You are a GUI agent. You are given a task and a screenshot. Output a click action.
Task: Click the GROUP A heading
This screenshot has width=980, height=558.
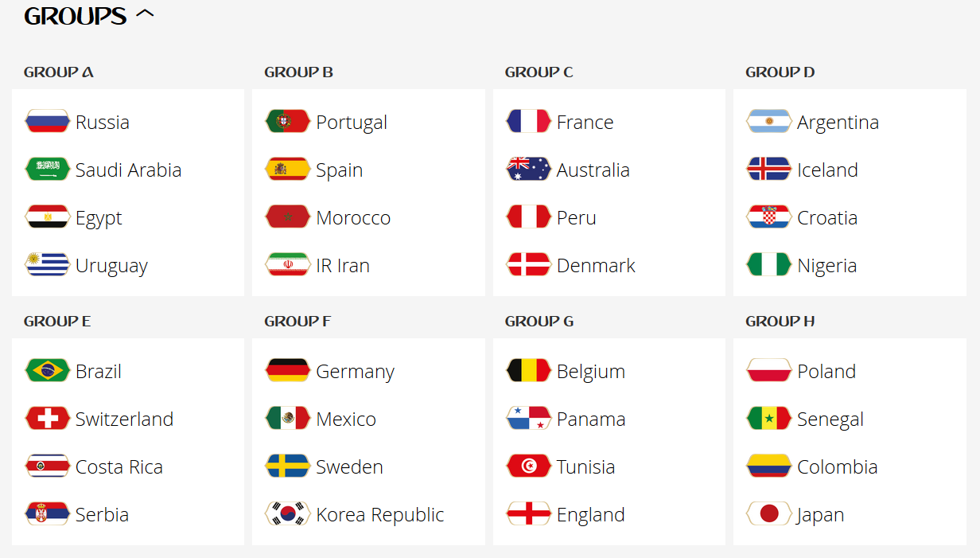59,72
